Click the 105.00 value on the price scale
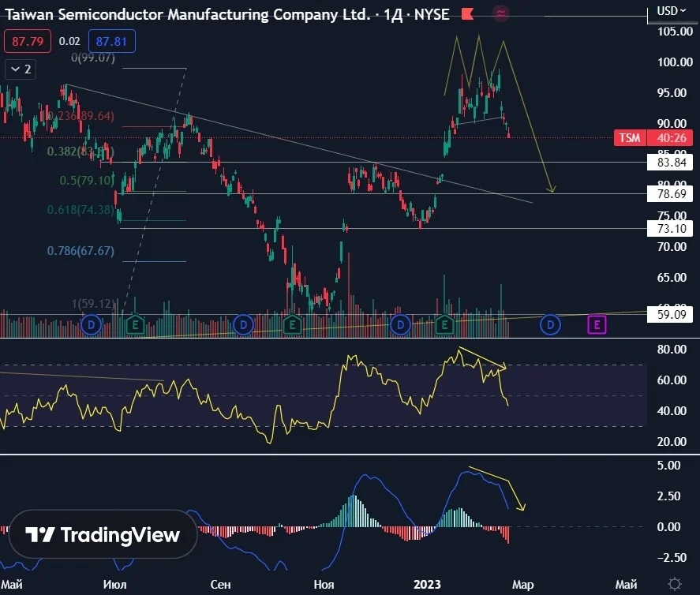 pyautogui.click(x=675, y=32)
